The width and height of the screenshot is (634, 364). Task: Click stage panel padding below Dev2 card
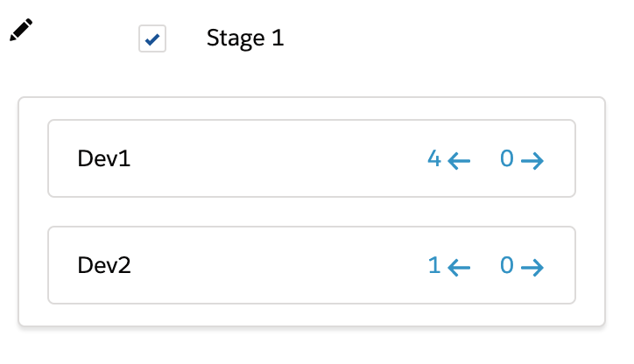[312, 314]
